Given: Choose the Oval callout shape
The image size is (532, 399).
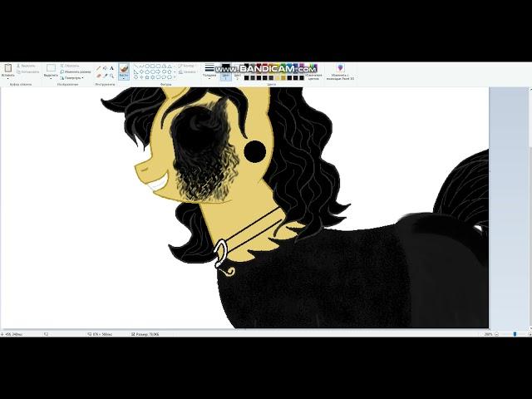Looking at the screenshot, I should click(x=164, y=77).
